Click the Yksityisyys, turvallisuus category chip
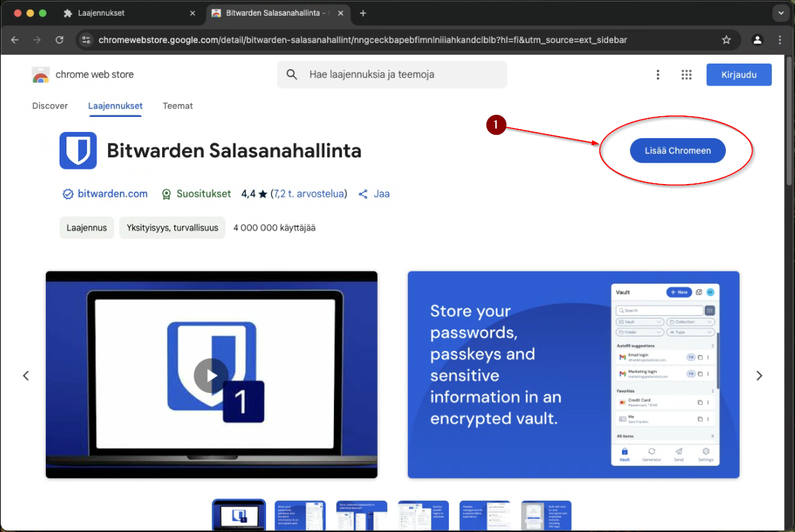 coord(172,228)
